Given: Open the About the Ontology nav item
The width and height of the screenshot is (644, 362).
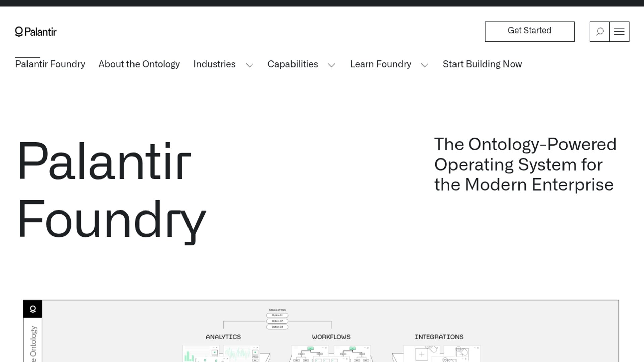Looking at the screenshot, I should (139, 64).
